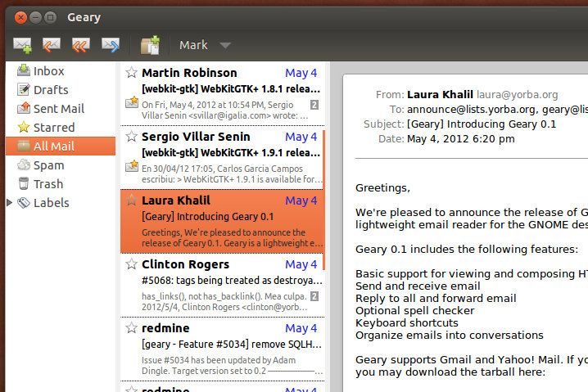Image resolution: width=588 pixels, height=392 pixels.
Task: Open the Spam folder
Action: coord(40,164)
